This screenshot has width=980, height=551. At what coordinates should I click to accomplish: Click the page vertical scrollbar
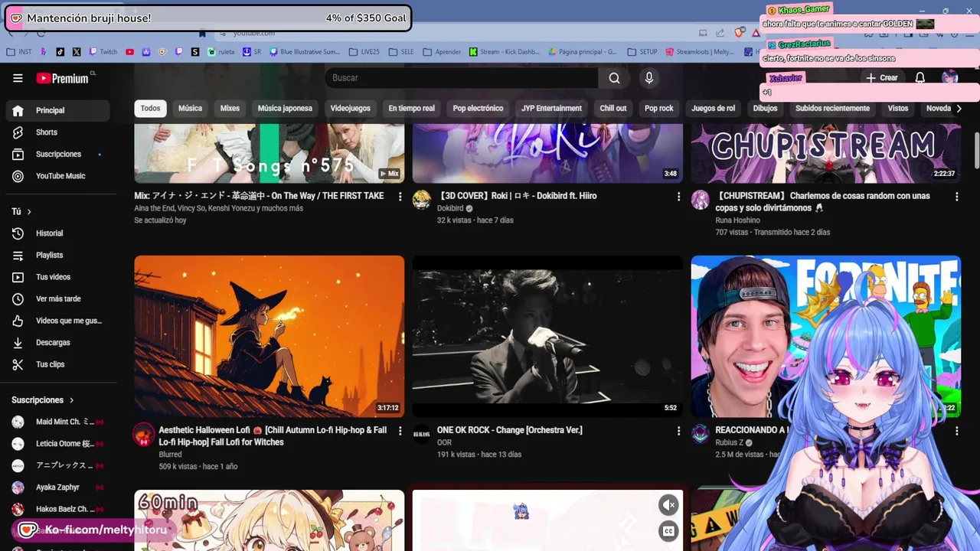coord(976,150)
